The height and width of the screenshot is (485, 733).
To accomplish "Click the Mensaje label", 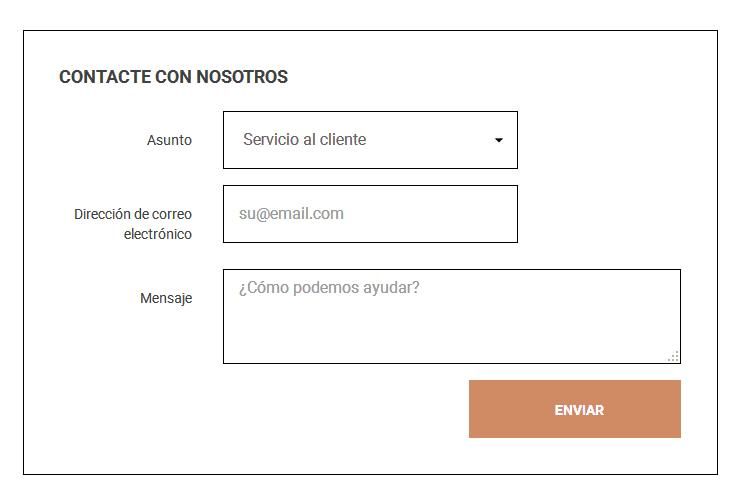I will click(x=166, y=298).
